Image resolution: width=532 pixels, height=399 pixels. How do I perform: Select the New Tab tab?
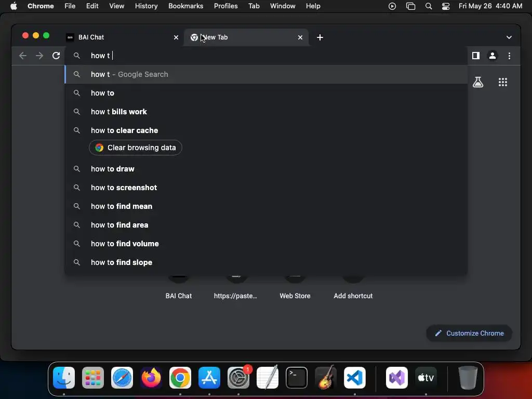[246, 37]
